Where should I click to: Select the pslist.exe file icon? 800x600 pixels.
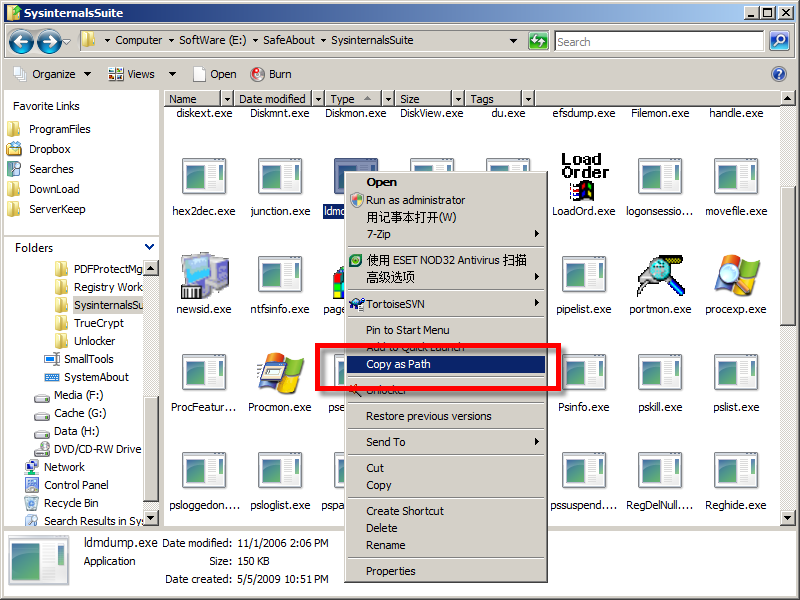coord(736,372)
